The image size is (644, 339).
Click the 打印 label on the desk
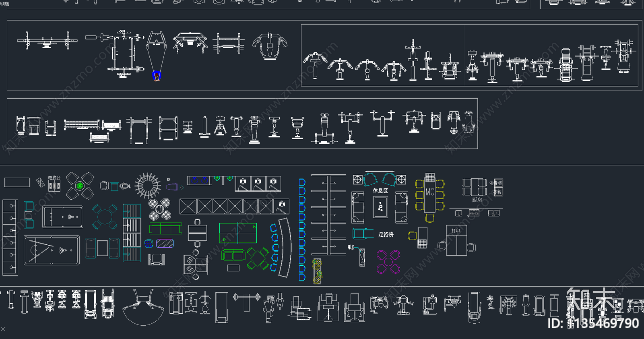[455, 231]
